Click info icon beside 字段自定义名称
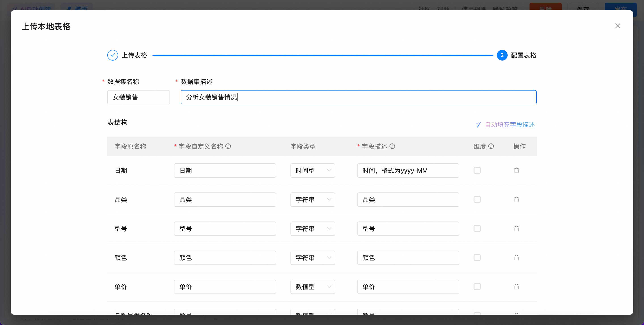 pos(228,146)
